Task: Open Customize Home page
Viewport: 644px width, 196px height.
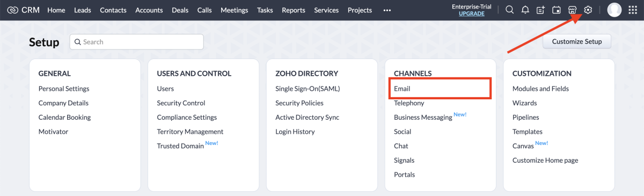Action: (x=545, y=160)
